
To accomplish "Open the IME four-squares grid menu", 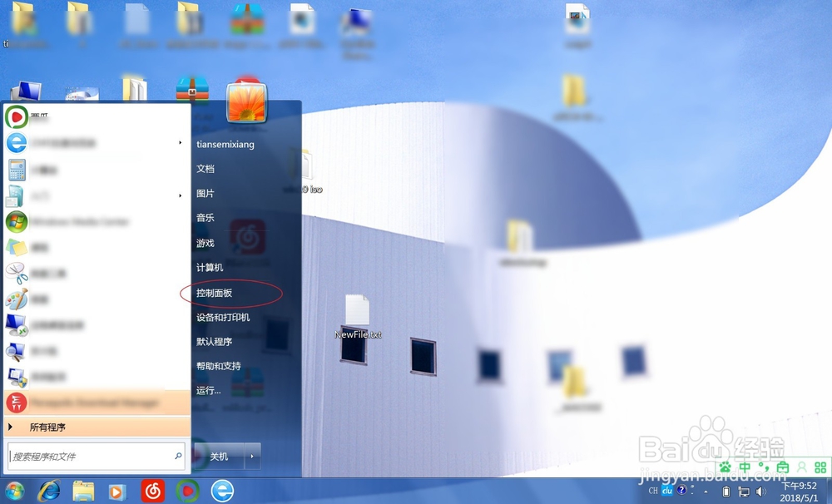I will tap(820, 467).
